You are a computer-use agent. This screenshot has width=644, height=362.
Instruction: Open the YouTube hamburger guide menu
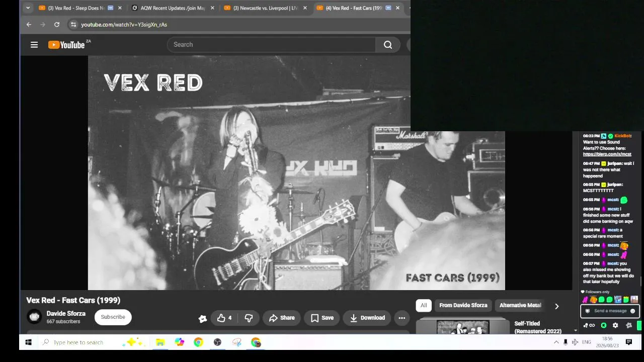click(34, 45)
